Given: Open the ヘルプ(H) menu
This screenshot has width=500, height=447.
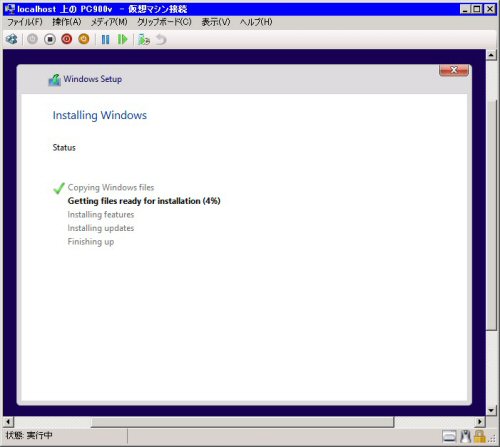Looking at the screenshot, I should click(256, 22).
